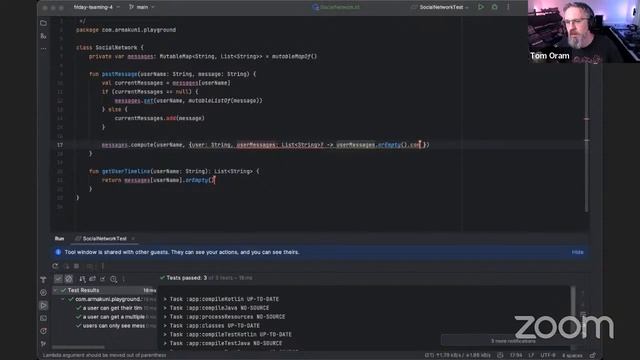Image resolution: width=640 pixels, height=360 pixels.
Task: Click 'Tests passed: 3' summary text
Action: (x=187, y=278)
